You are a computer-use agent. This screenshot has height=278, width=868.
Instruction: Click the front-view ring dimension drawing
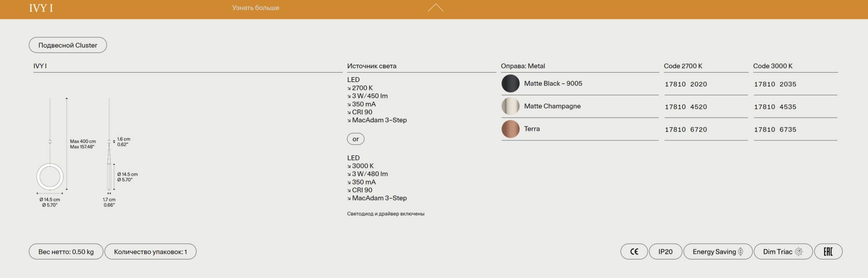pyautogui.click(x=50, y=176)
